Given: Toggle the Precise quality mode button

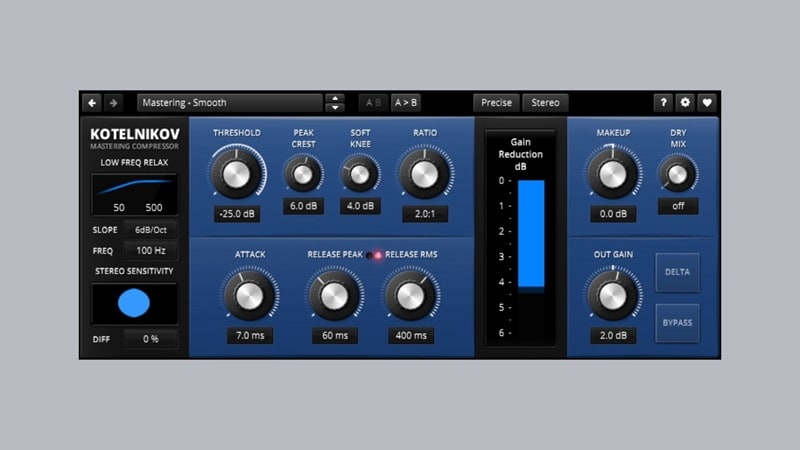Looking at the screenshot, I should (x=496, y=103).
